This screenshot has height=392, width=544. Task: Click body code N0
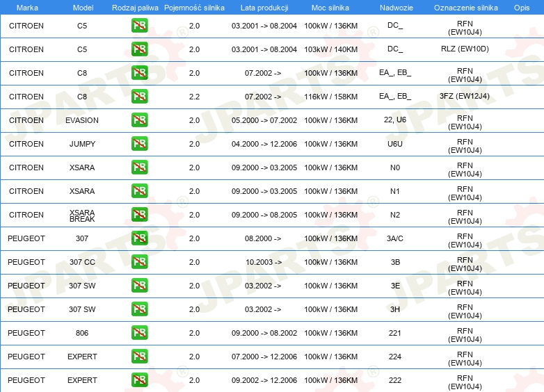(x=395, y=168)
